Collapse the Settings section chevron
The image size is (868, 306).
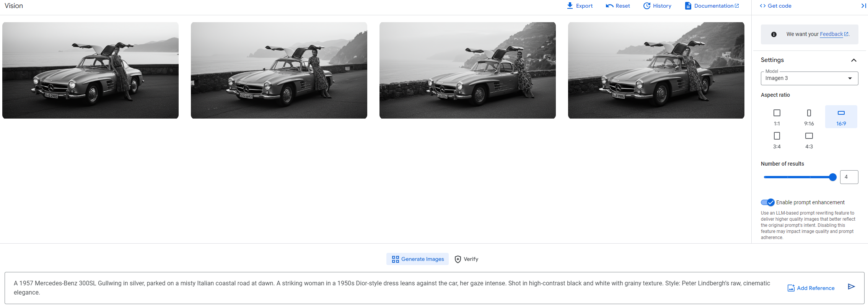(854, 60)
